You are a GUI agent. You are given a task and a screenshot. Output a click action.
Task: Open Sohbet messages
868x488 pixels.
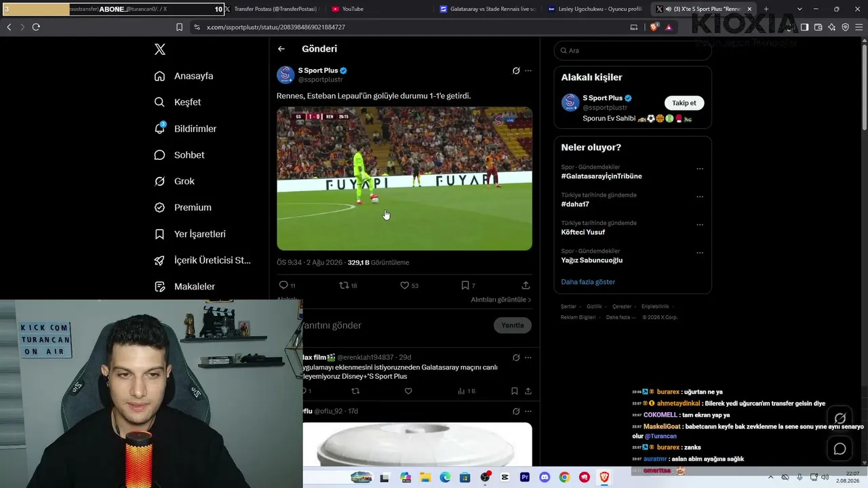[179, 155]
